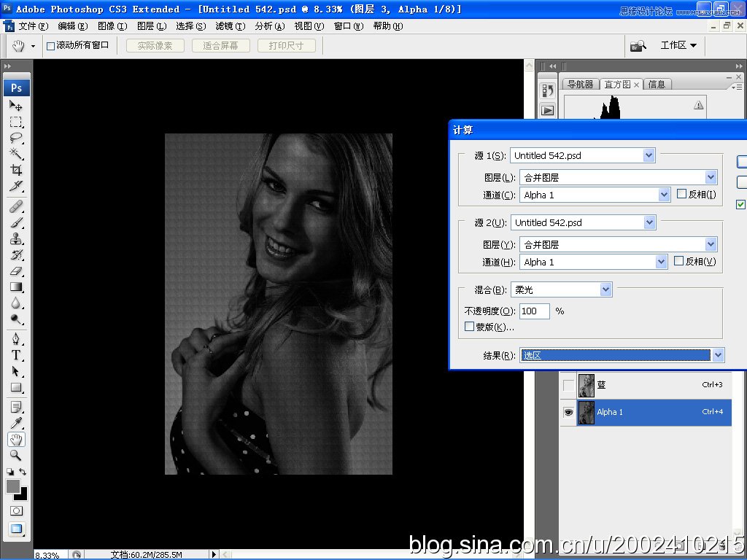Toggle Quick Mask mode icon
The image size is (747, 560).
16,511
